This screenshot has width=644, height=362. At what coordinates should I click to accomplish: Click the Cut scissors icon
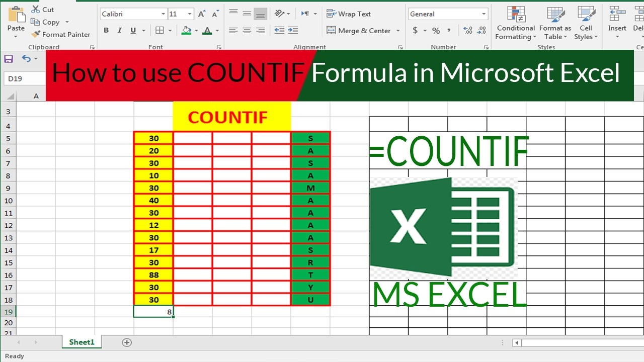coord(35,10)
